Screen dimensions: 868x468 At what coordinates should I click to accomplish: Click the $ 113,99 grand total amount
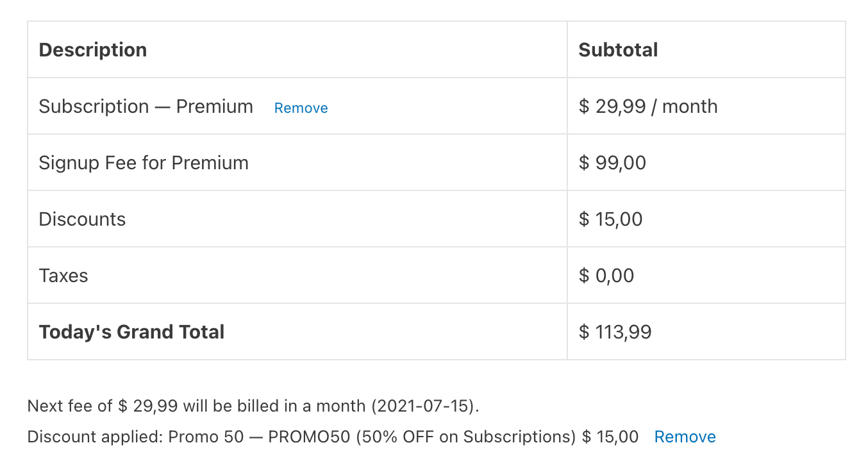[615, 332]
